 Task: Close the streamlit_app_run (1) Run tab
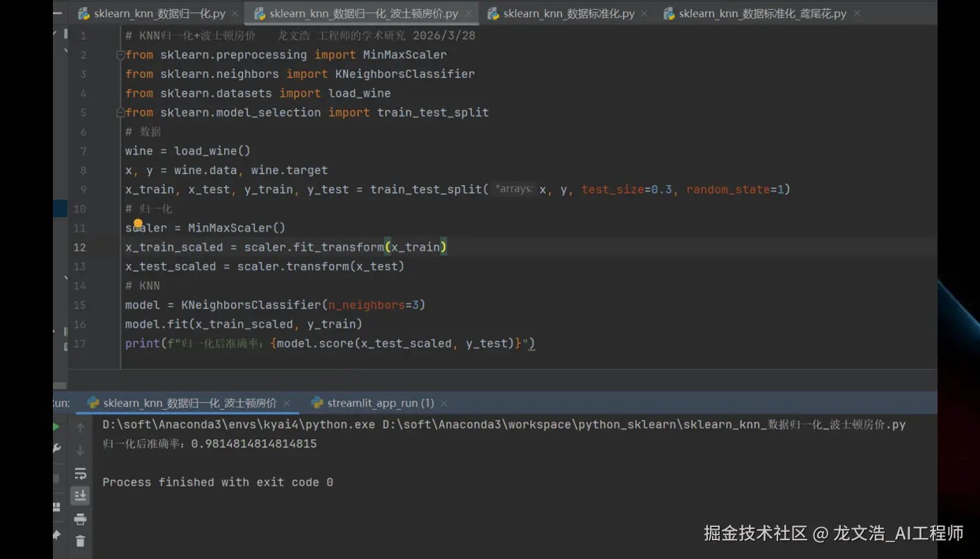tap(444, 403)
